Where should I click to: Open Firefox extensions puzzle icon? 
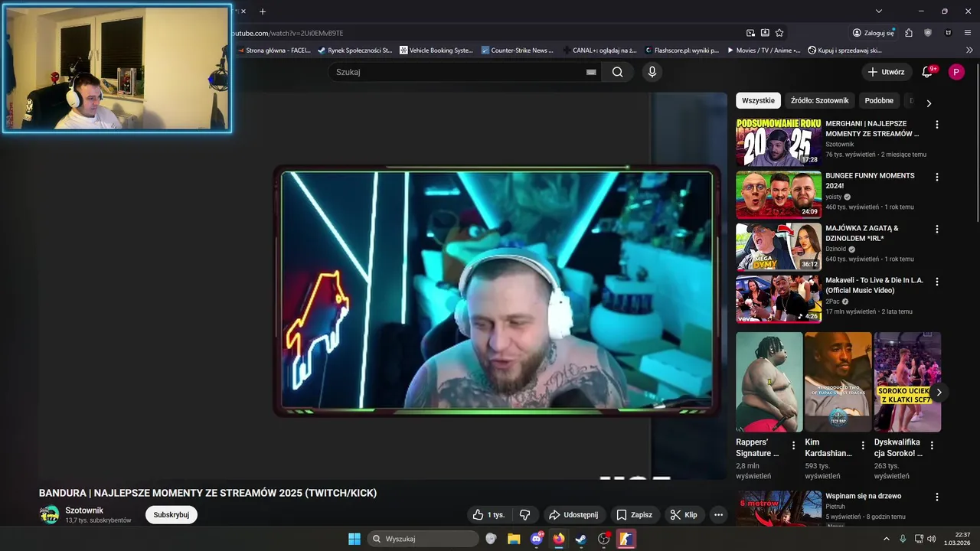909,33
